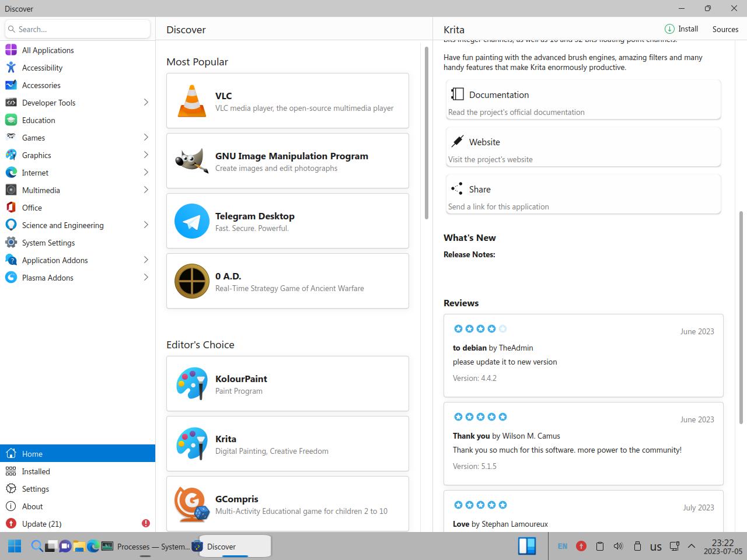Click the GCompris globe icon
Viewport: 747px width, 560px height.
pos(191,504)
